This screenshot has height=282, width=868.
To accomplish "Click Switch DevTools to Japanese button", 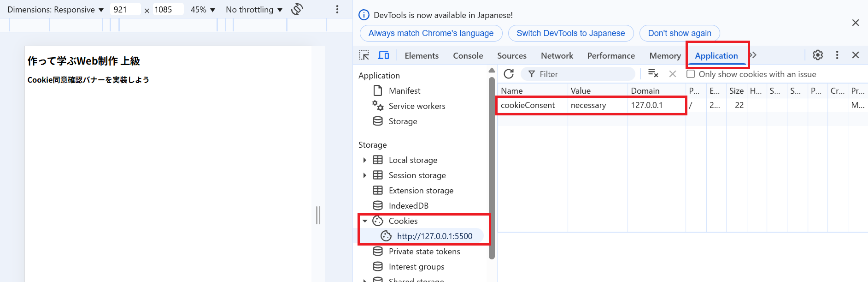I will click(x=570, y=33).
